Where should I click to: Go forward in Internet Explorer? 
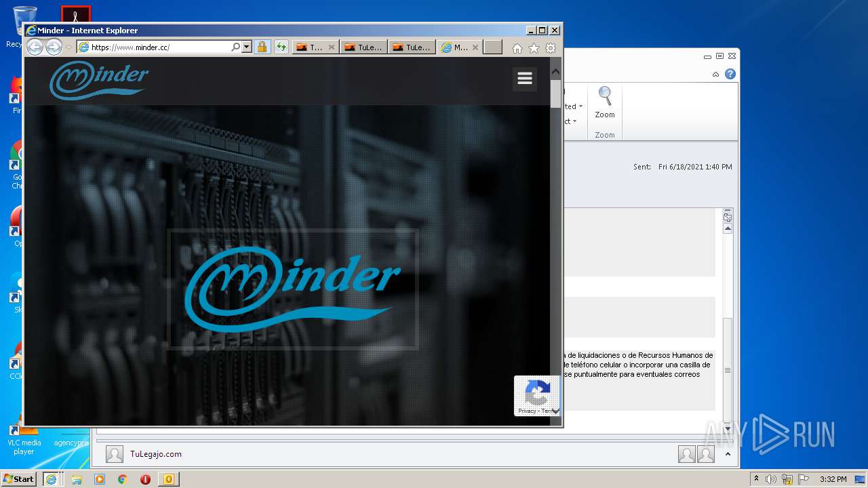click(x=54, y=47)
